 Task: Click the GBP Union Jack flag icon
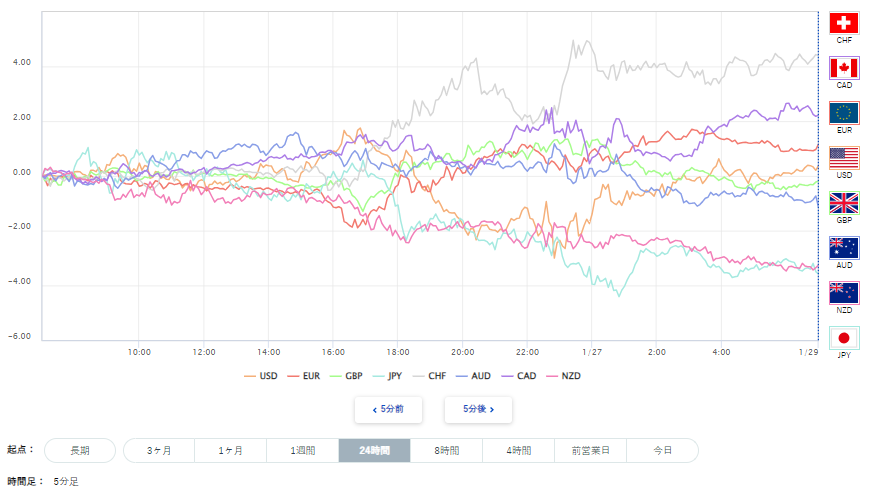pyautogui.click(x=844, y=203)
